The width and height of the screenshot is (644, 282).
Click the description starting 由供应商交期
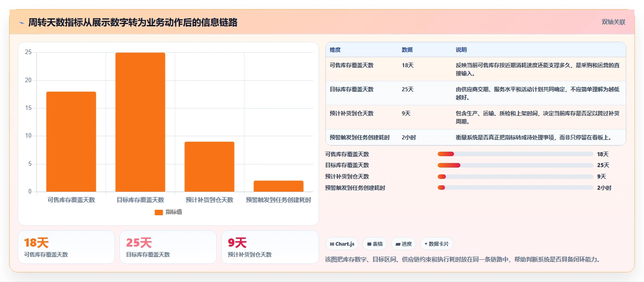point(538,93)
